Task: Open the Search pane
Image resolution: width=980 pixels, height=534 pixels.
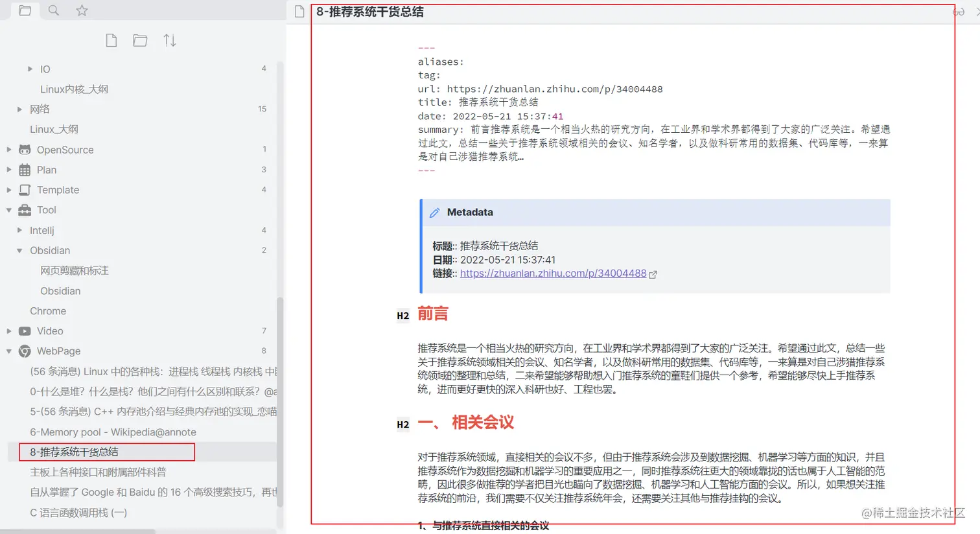Action: [x=53, y=10]
